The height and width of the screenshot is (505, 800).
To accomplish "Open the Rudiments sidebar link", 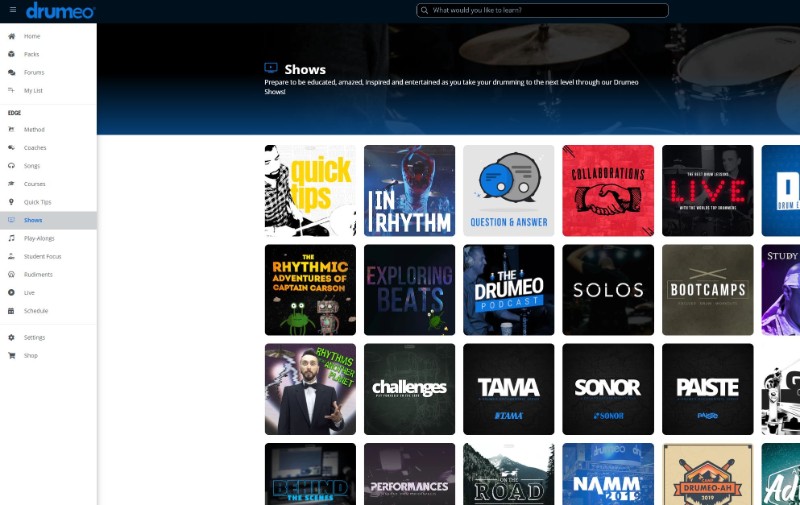I will [38, 274].
